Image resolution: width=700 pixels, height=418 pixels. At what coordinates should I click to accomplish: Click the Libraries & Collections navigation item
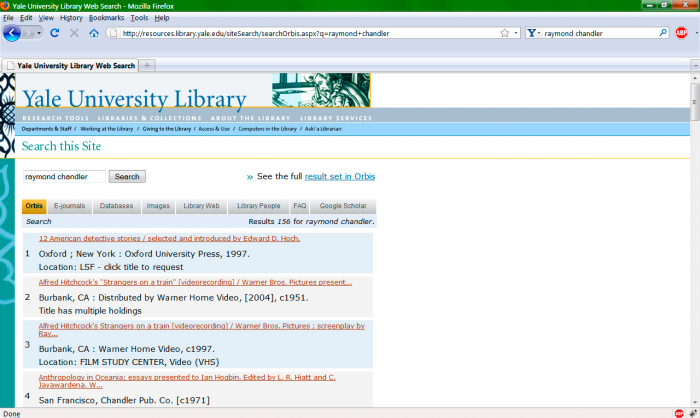click(x=150, y=118)
